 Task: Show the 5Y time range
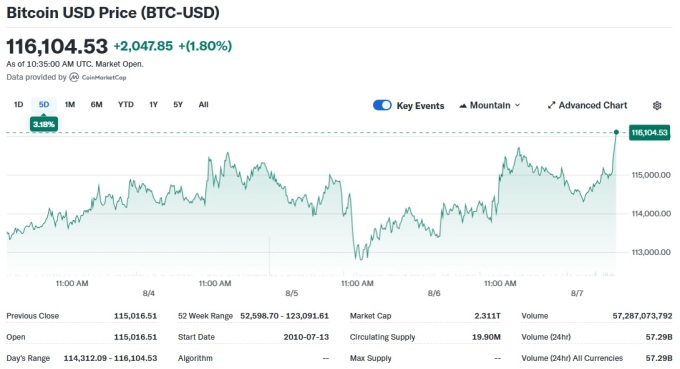pos(178,104)
